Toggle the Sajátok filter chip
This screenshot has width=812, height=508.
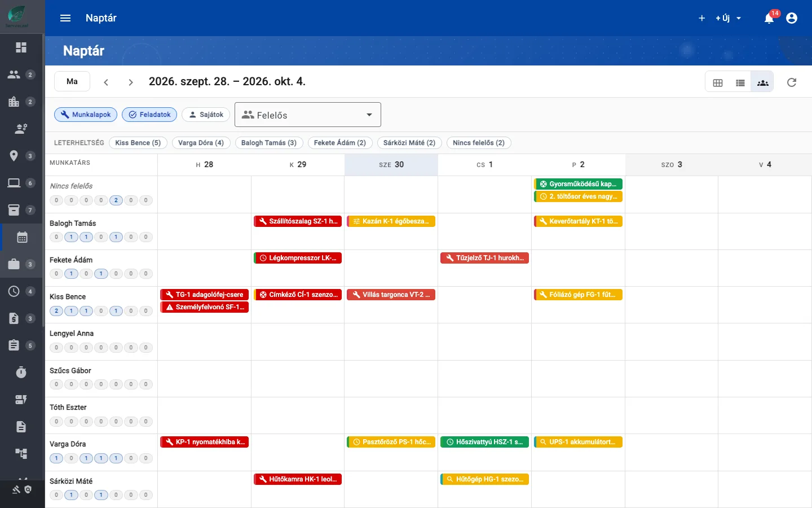pyautogui.click(x=206, y=115)
